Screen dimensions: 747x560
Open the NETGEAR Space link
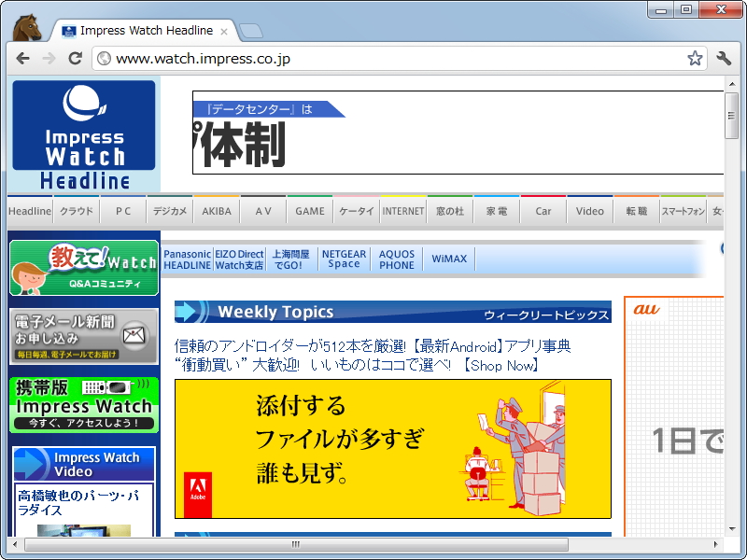pyautogui.click(x=344, y=259)
